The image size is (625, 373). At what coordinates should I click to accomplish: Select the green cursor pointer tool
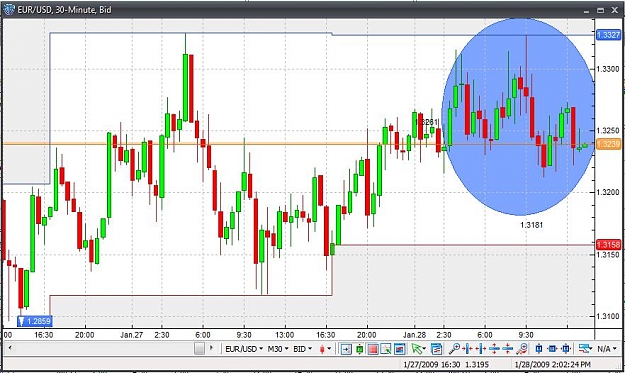(417, 349)
